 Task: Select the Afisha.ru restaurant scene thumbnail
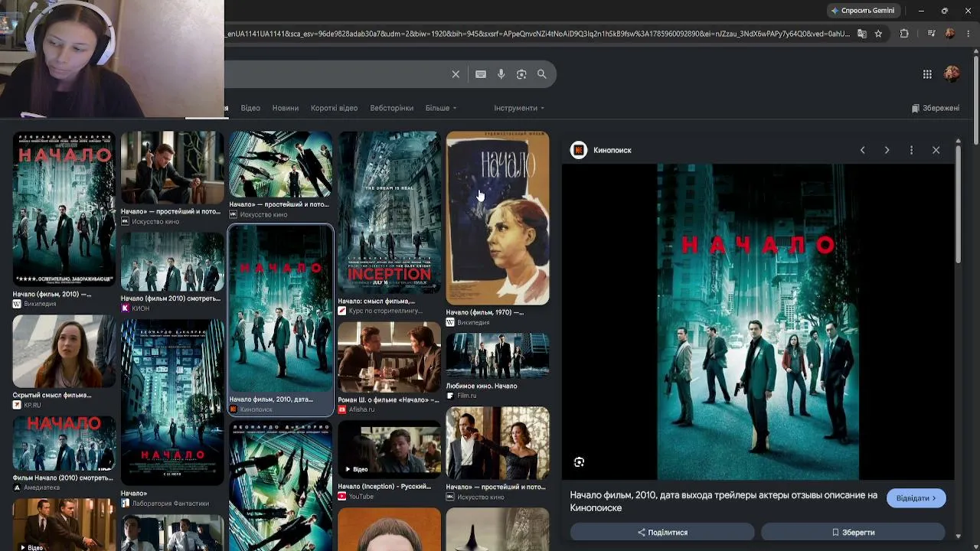pyautogui.click(x=390, y=357)
